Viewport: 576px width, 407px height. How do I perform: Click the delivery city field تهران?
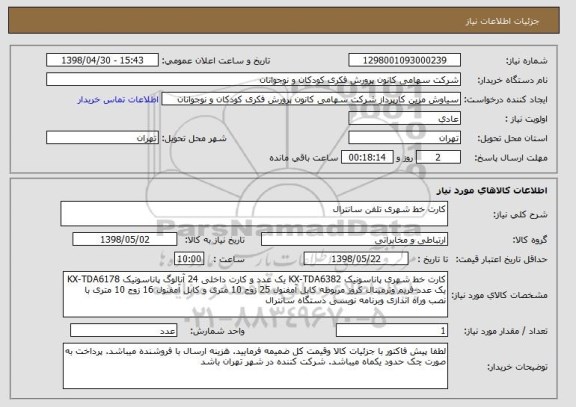pos(102,138)
